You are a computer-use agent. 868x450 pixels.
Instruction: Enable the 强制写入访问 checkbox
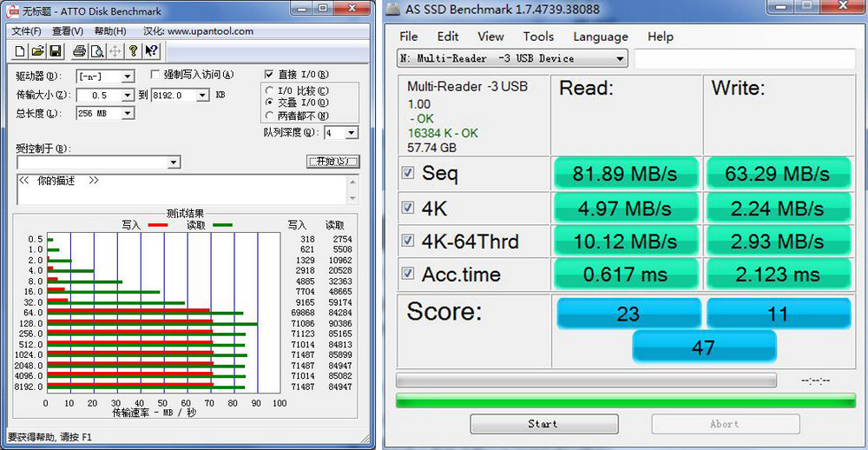point(155,74)
